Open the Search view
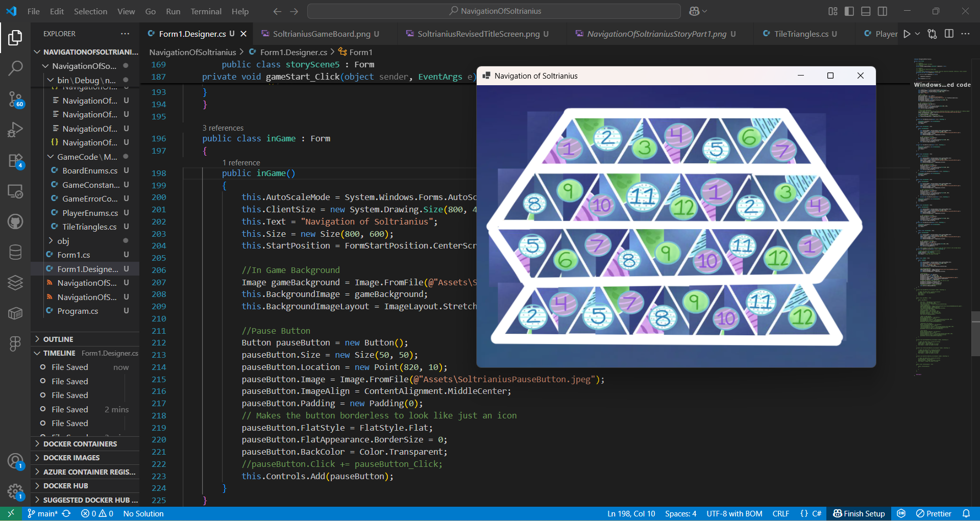 tap(15, 68)
